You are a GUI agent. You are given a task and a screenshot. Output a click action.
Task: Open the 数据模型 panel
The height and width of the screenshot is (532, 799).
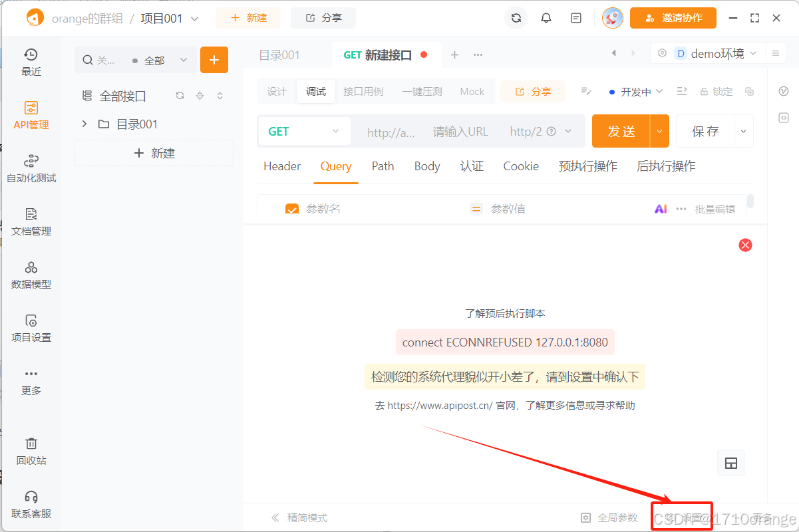(x=31, y=275)
